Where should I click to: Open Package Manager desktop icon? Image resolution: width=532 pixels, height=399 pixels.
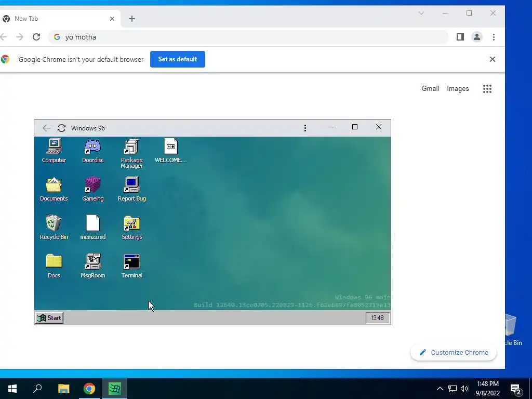click(x=131, y=153)
